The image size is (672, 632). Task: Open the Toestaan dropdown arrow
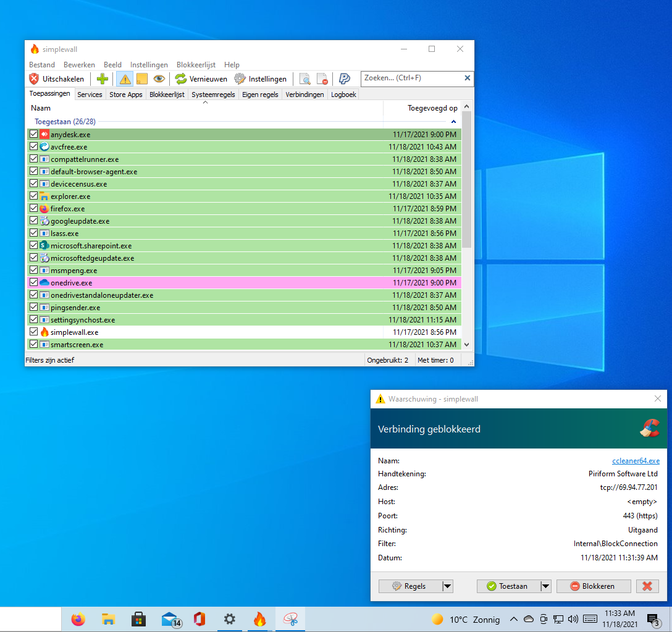tap(545, 586)
